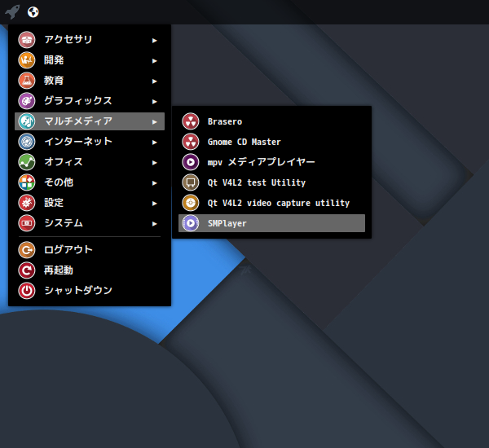
Task: Expand the システム submenu arrow
Action: point(154,223)
